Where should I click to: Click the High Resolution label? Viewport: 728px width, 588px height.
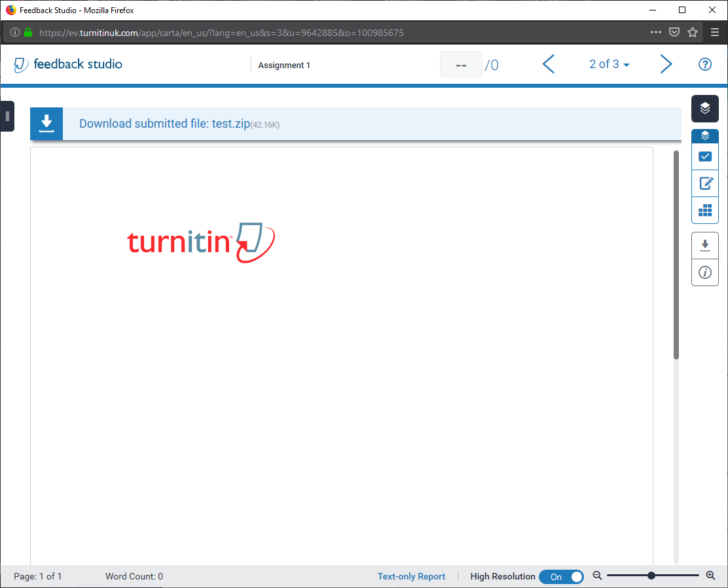coord(502,576)
